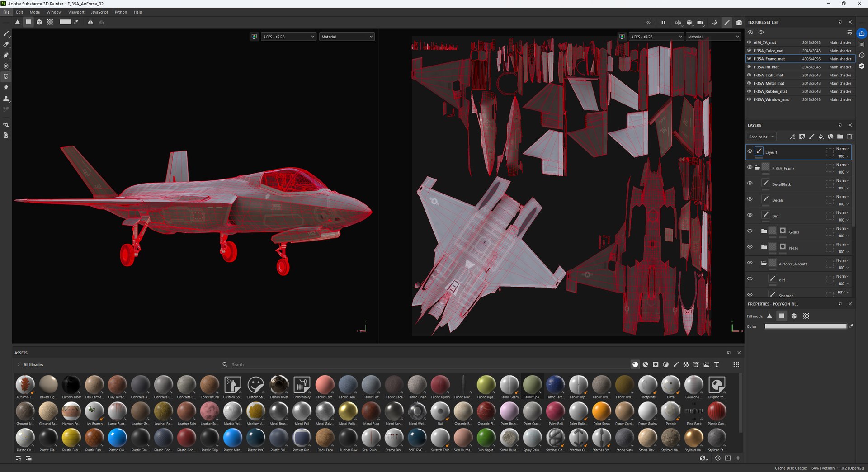
Task: Click the polygon fill Color swatch bar
Action: [805, 326]
